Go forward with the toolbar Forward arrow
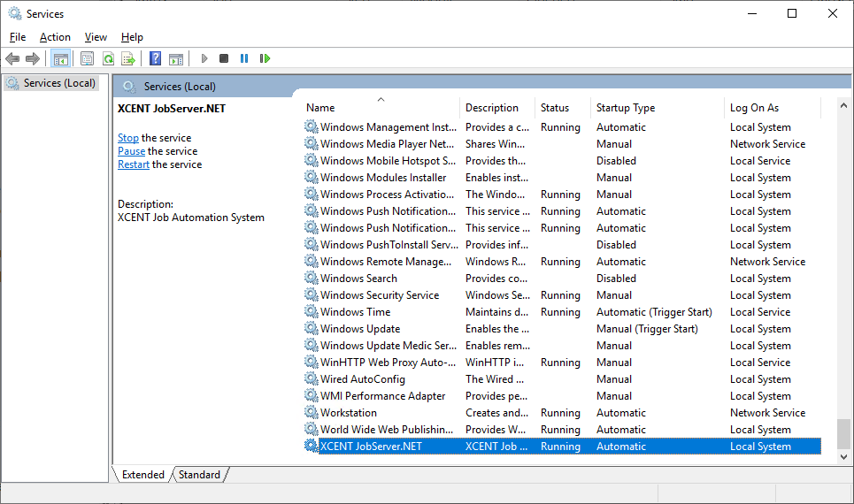Screen dimensions: 854x504 coord(33,58)
